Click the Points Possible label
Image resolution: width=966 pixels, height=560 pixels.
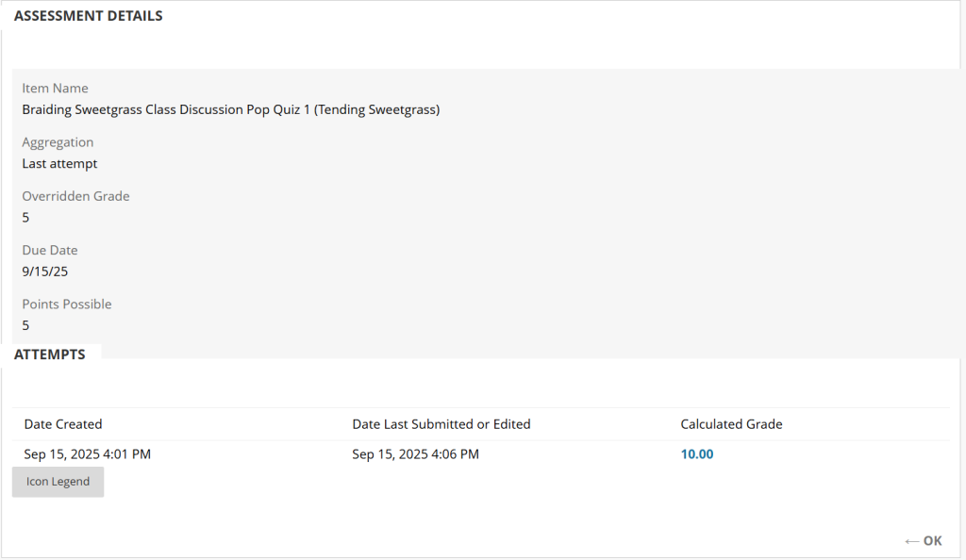coord(67,305)
